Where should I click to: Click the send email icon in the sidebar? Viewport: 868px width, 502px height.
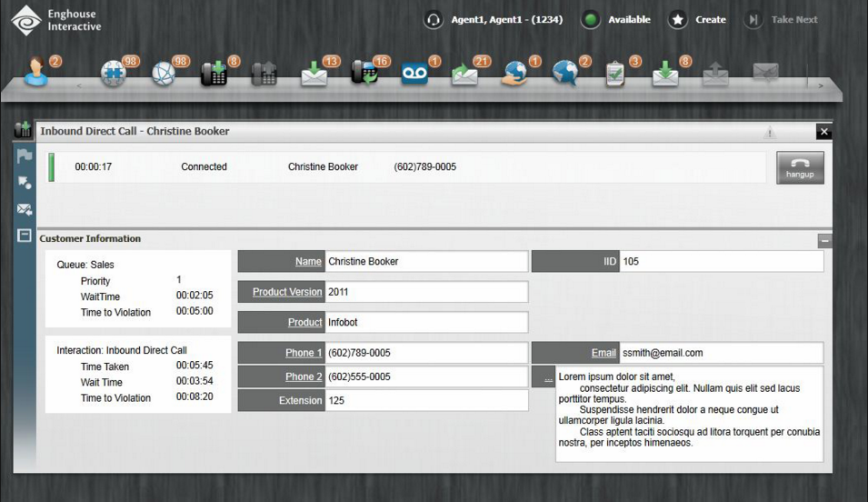click(x=25, y=209)
